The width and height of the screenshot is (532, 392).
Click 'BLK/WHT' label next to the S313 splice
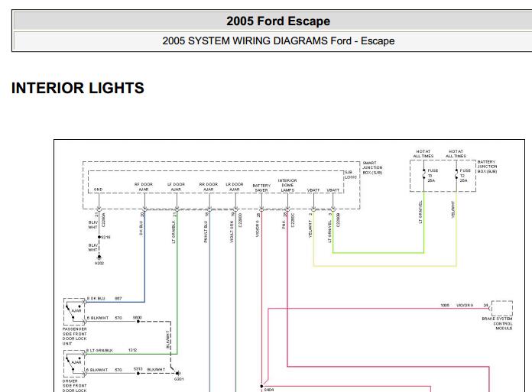coord(156,369)
